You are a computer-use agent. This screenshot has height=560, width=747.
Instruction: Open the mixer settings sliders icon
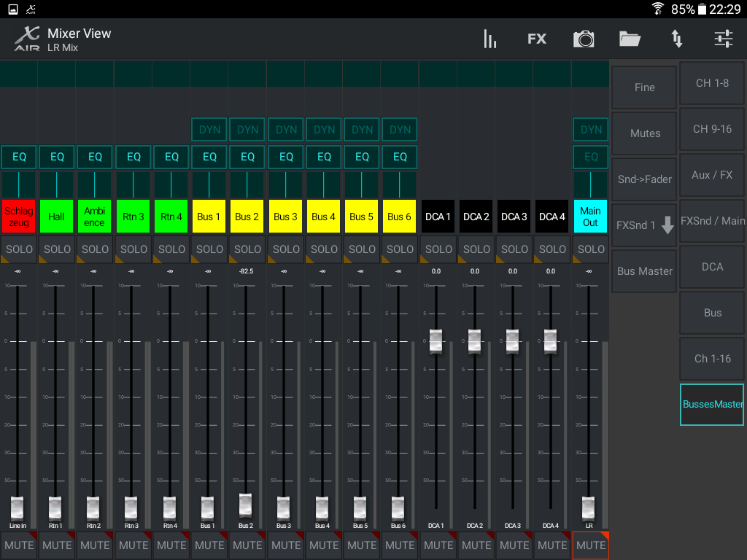(723, 39)
